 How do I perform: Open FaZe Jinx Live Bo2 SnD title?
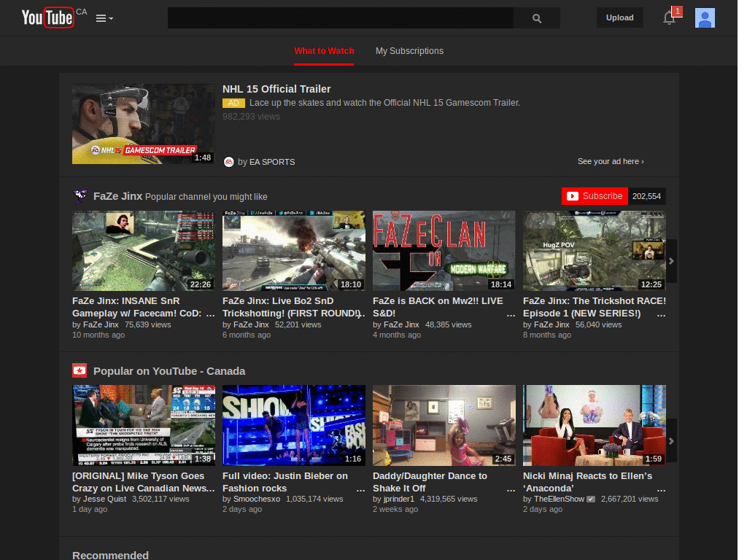tap(291, 307)
